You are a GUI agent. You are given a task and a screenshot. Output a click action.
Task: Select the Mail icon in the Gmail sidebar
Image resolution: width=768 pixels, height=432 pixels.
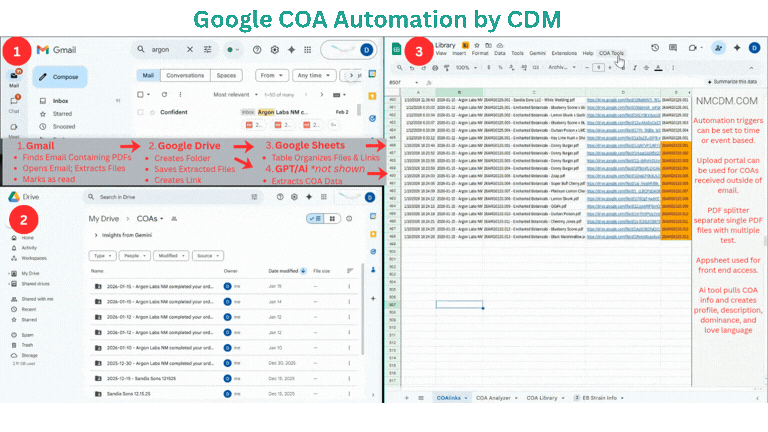point(14,78)
